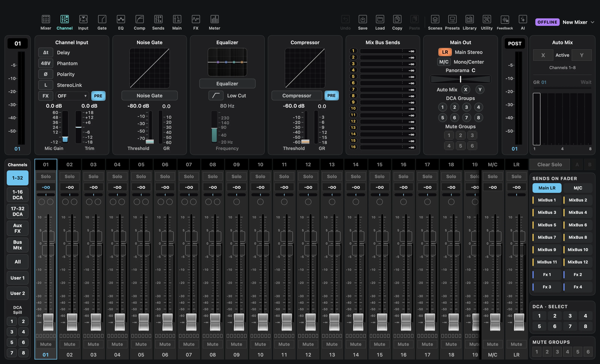Image resolution: width=600 pixels, height=364 pixels.
Task: Select channel strip 12 header
Action: click(308, 164)
